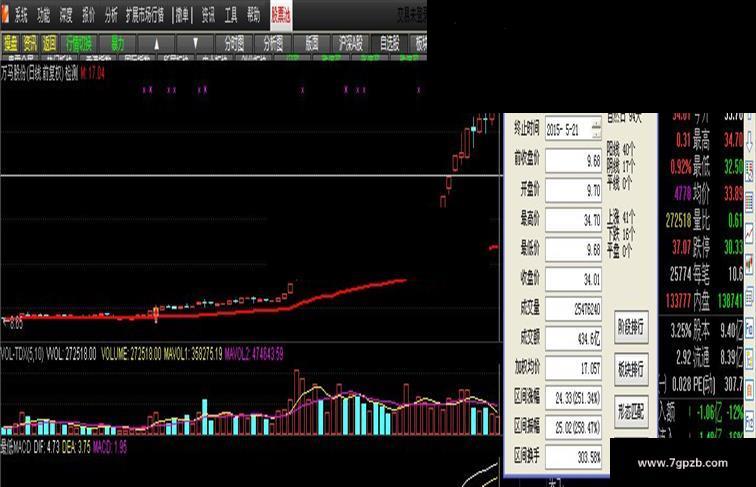Open the 功能 menu

point(43,15)
